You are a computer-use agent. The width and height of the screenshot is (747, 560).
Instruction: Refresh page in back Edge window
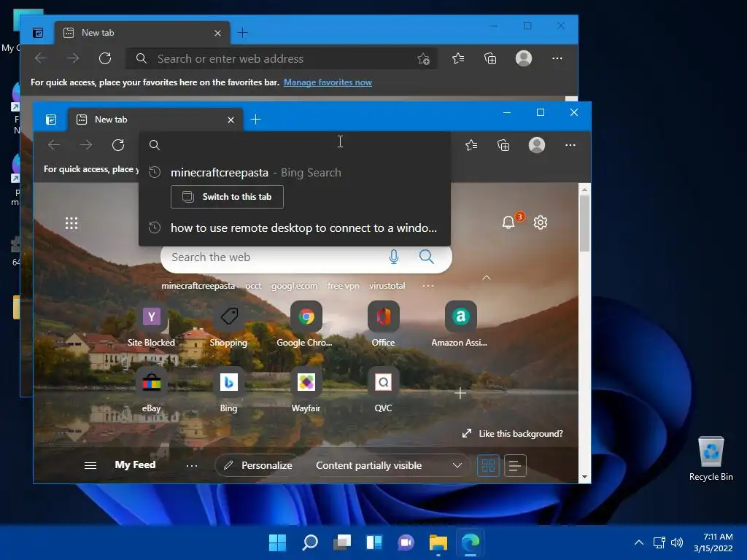[105, 58]
